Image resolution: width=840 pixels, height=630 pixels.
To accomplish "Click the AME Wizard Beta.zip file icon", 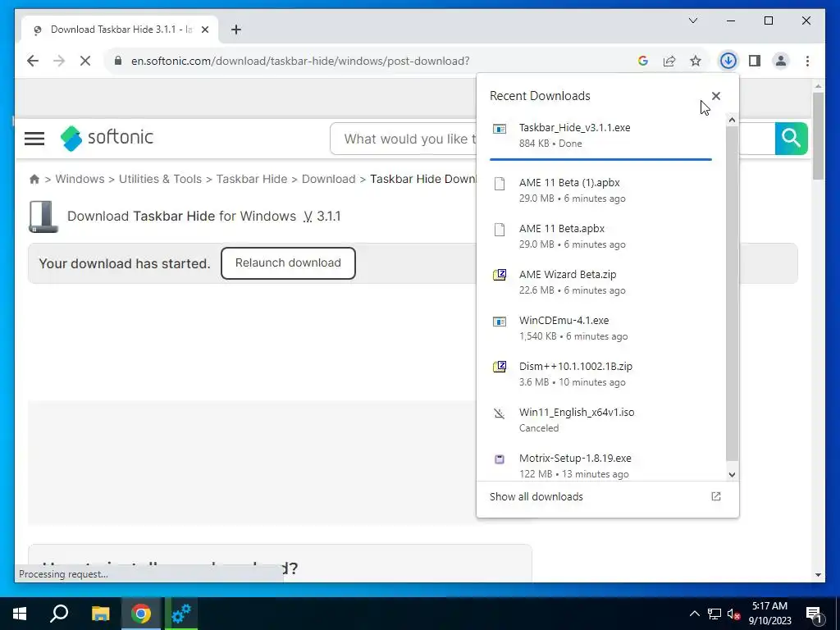I will (500, 276).
